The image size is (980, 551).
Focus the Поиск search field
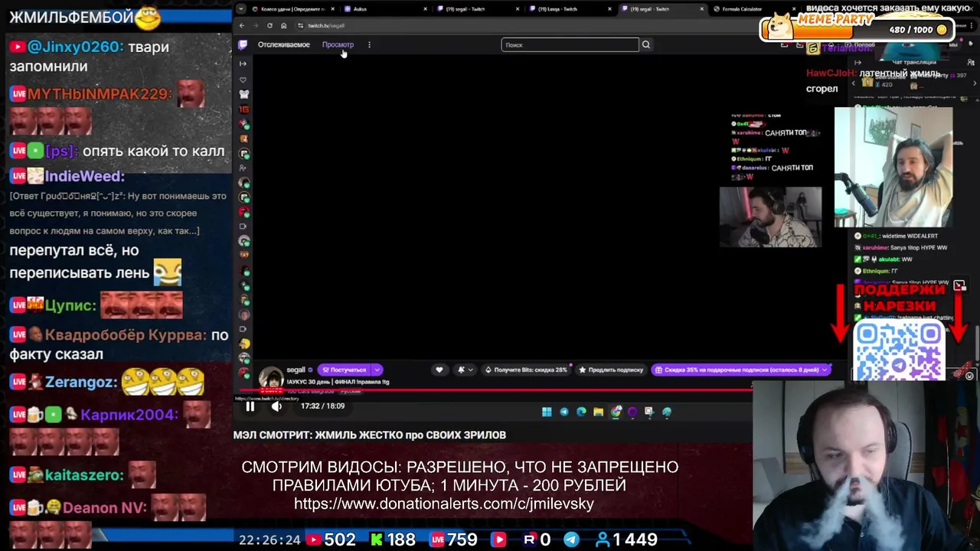(570, 44)
